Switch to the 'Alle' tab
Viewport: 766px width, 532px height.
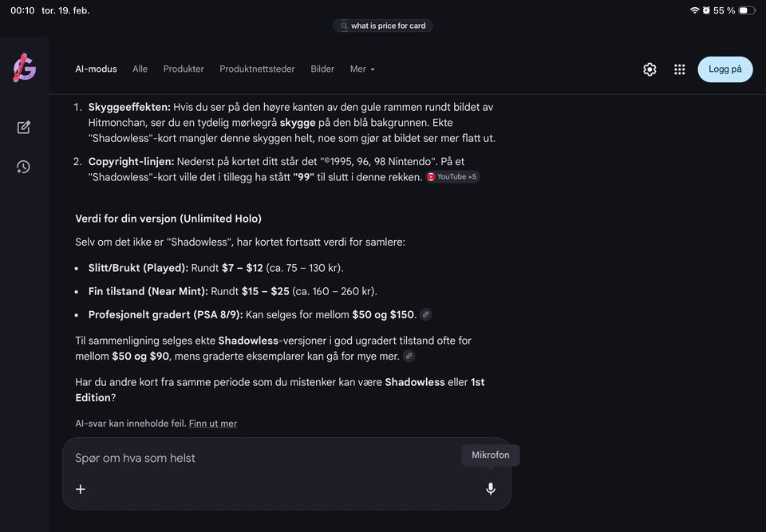click(140, 69)
